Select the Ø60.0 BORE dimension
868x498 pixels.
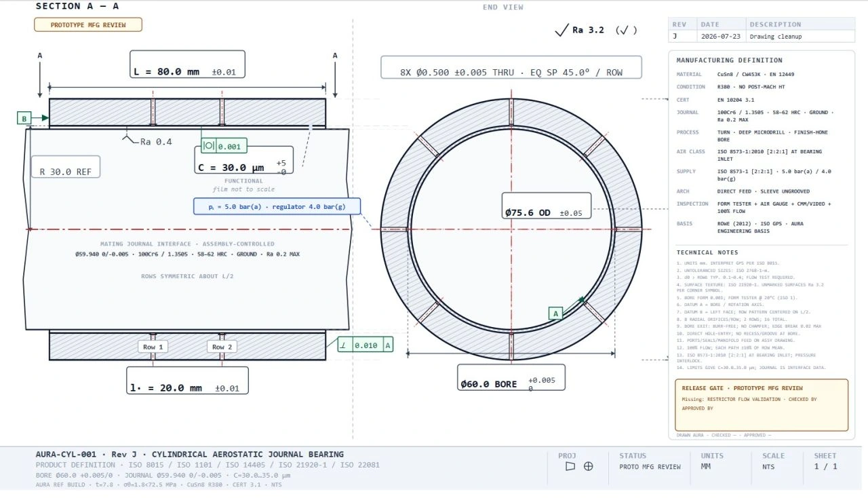pos(510,377)
